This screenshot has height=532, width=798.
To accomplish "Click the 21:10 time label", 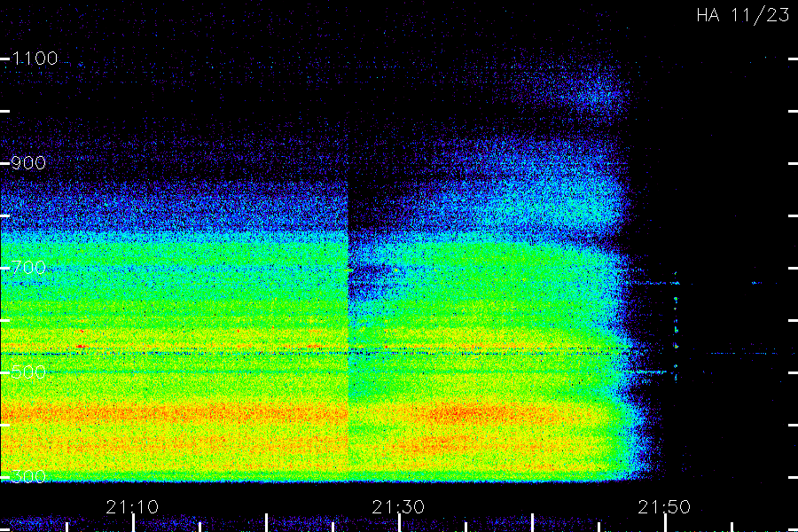I will click(x=132, y=507).
